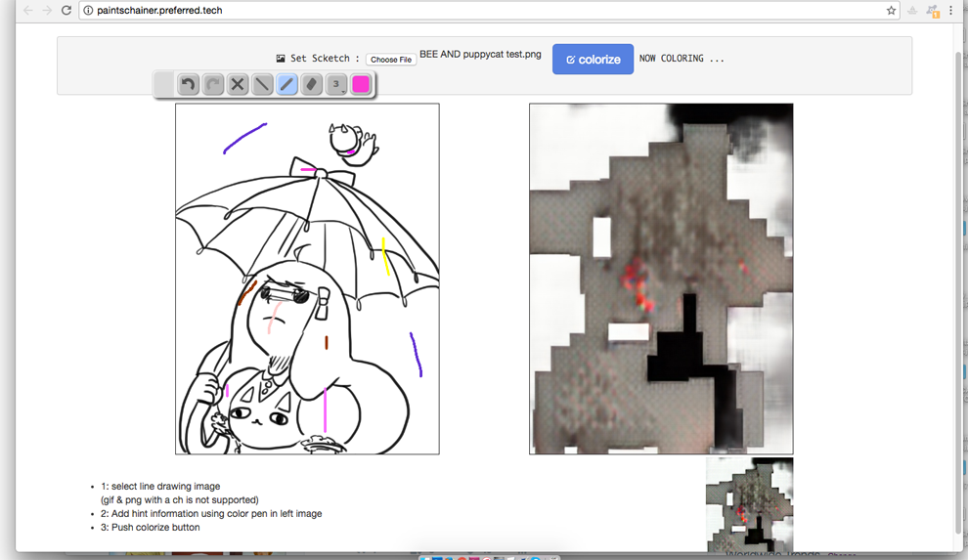The image size is (968, 560).
Task: Reload the page in the browser
Action: click(x=66, y=10)
